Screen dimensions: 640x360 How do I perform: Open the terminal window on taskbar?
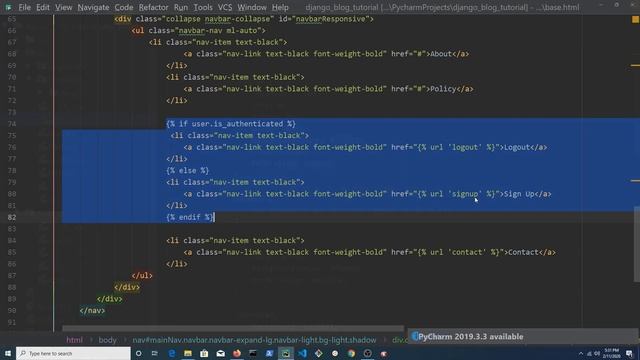tap(253, 353)
